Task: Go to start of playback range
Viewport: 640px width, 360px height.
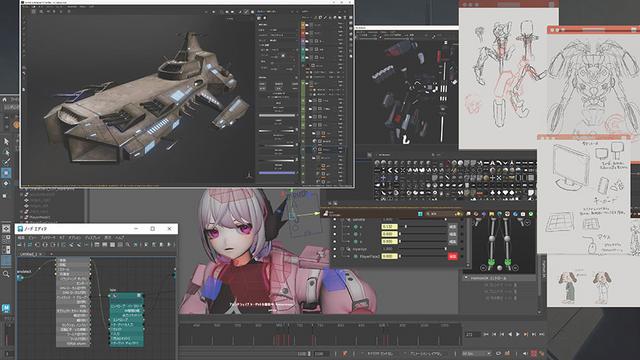Action: (x=486, y=334)
